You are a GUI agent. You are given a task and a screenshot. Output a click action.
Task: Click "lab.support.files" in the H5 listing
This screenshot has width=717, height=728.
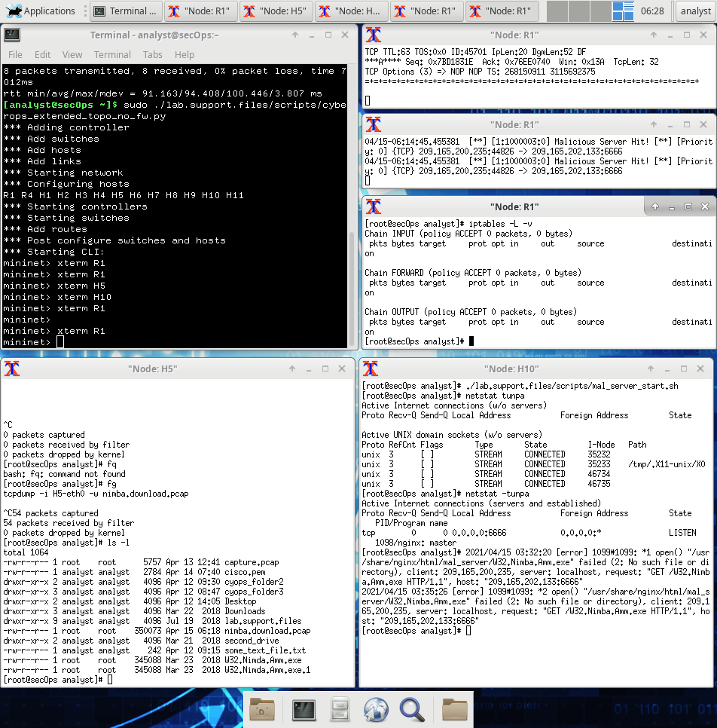click(263, 621)
